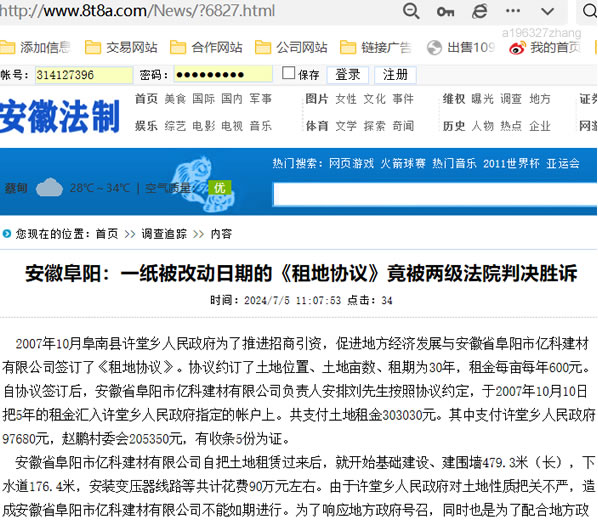
Task: Open the 文学 navigation link
Action: point(346,126)
